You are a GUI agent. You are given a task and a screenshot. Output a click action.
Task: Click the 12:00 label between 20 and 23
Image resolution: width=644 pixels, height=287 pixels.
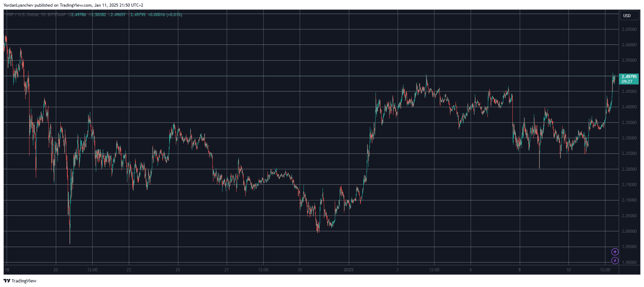click(92, 270)
